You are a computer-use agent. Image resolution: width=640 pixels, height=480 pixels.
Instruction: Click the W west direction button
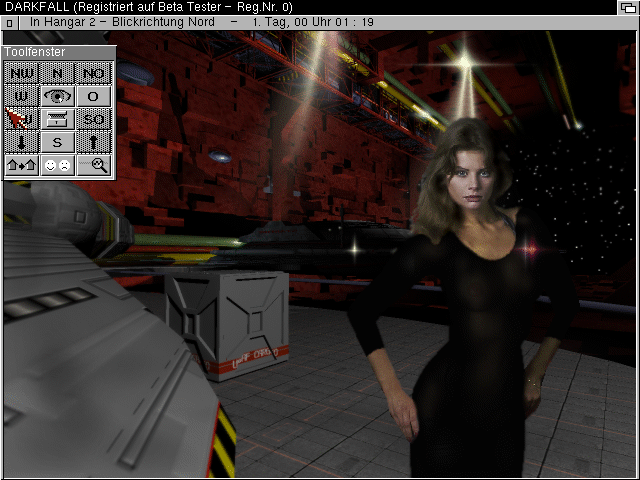(x=21, y=96)
